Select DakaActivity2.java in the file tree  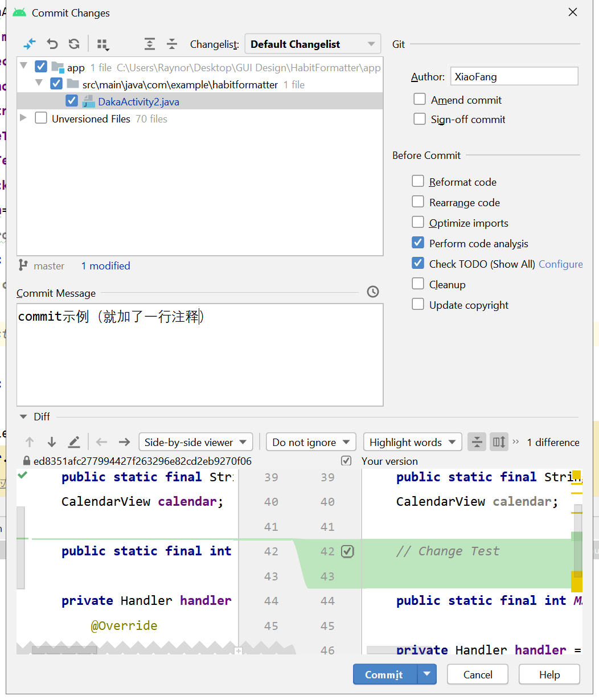click(x=138, y=102)
